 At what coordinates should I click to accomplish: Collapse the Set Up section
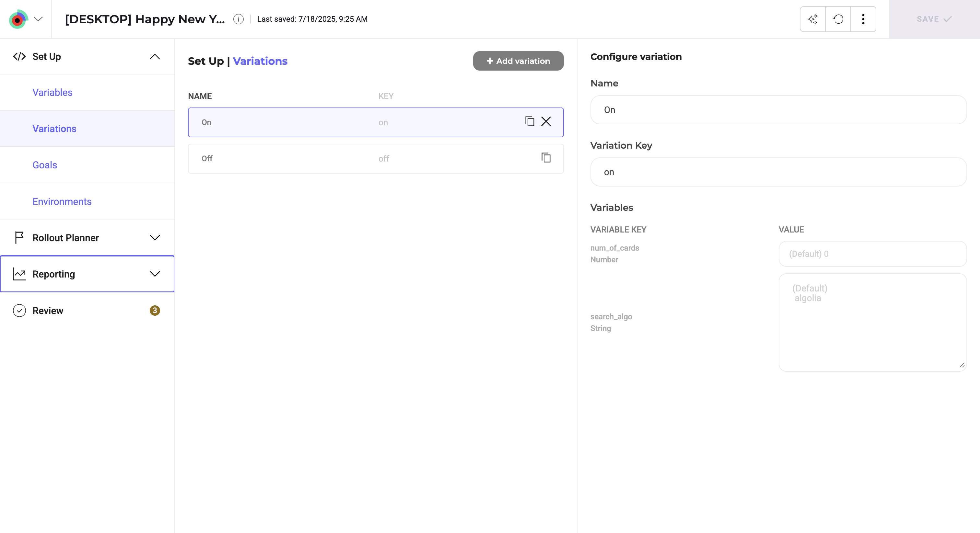[x=155, y=57]
